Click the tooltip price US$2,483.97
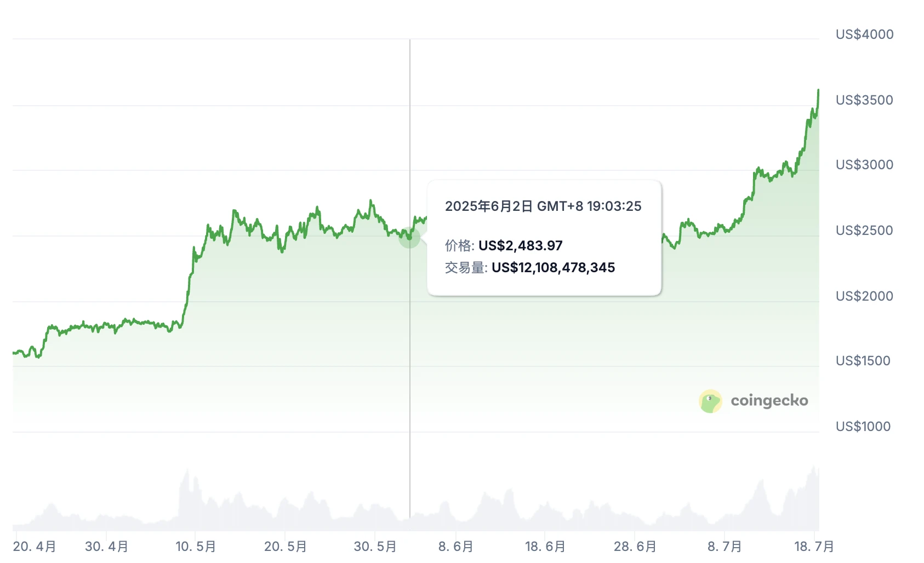The image size is (924, 563). coord(520,246)
